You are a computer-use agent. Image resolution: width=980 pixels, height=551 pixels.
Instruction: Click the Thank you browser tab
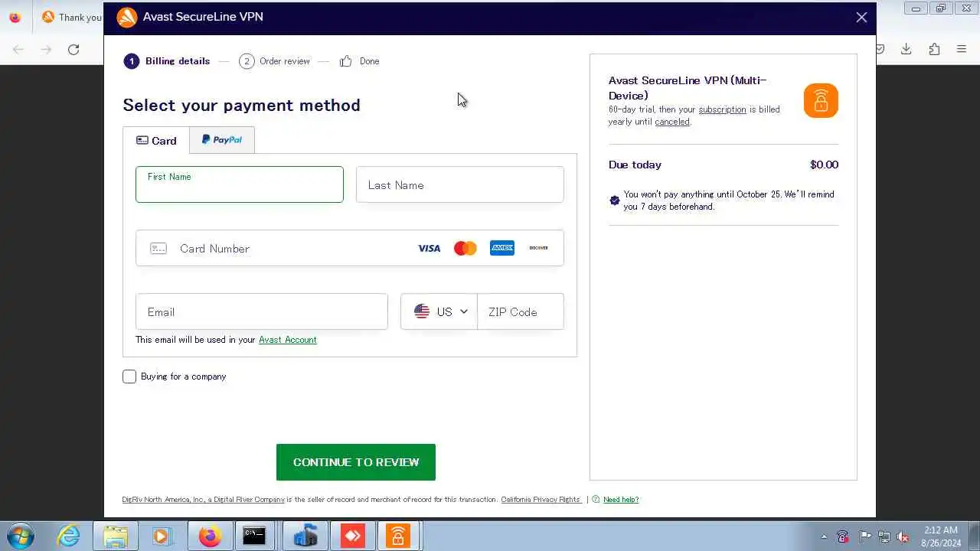[x=70, y=17]
